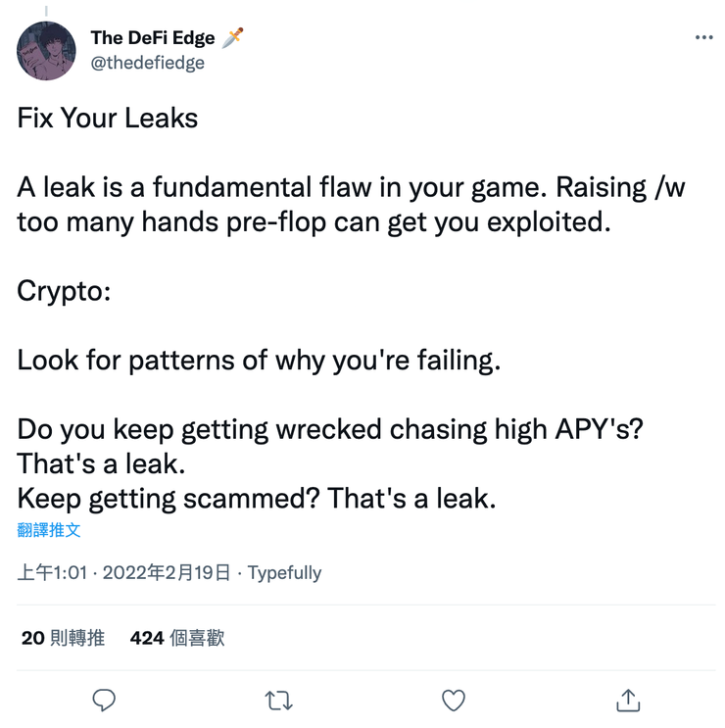View the 424 個喜歡 likes list

coord(177,638)
